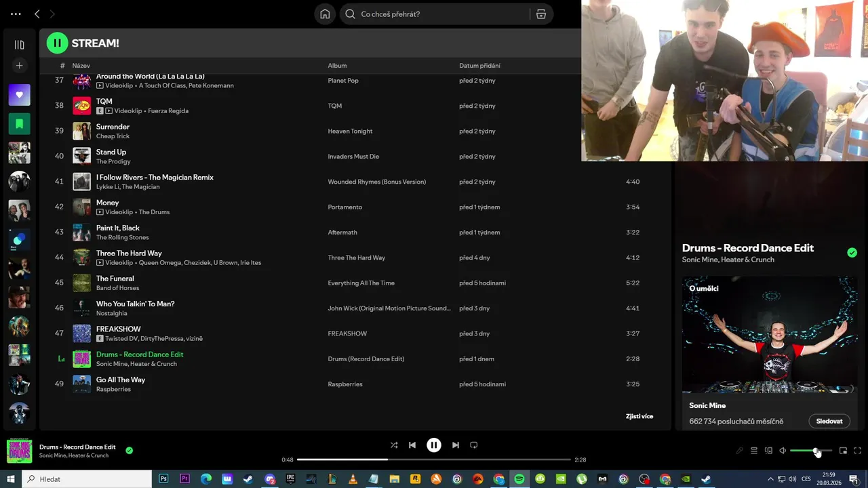Open the Sonic Mine artist card image
The width and height of the screenshot is (868, 488).
click(770, 334)
